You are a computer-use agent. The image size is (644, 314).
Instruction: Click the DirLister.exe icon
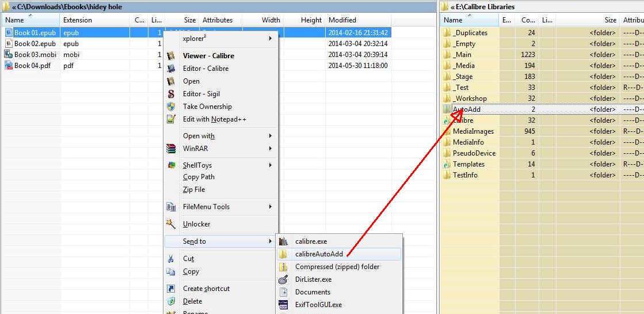pyautogui.click(x=283, y=280)
